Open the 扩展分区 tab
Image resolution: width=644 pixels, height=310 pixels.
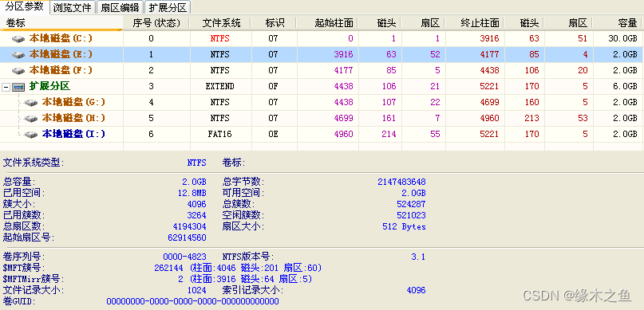168,7
